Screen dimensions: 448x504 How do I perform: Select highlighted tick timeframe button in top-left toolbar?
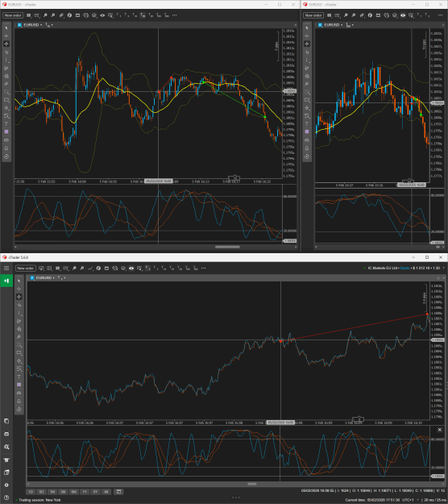tap(143, 15)
